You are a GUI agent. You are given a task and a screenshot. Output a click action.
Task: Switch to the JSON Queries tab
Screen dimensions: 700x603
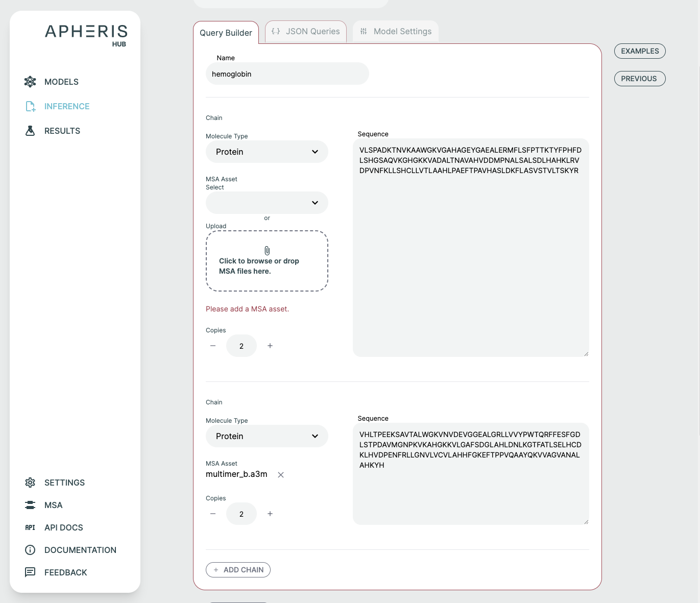tap(306, 32)
